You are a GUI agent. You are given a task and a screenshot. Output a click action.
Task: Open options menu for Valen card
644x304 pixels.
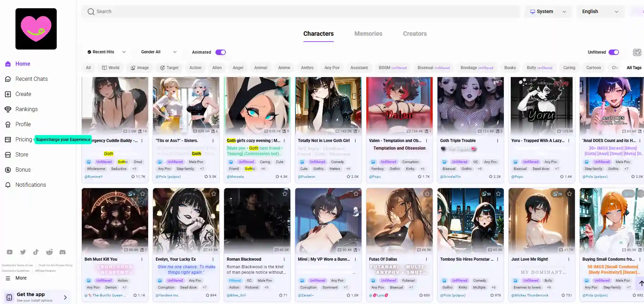426,141
